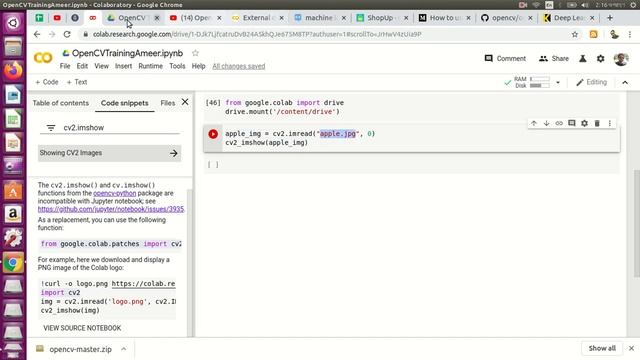Add a comment to the cell
This screenshot has width=640, height=360.
click(x=571, y=123)
